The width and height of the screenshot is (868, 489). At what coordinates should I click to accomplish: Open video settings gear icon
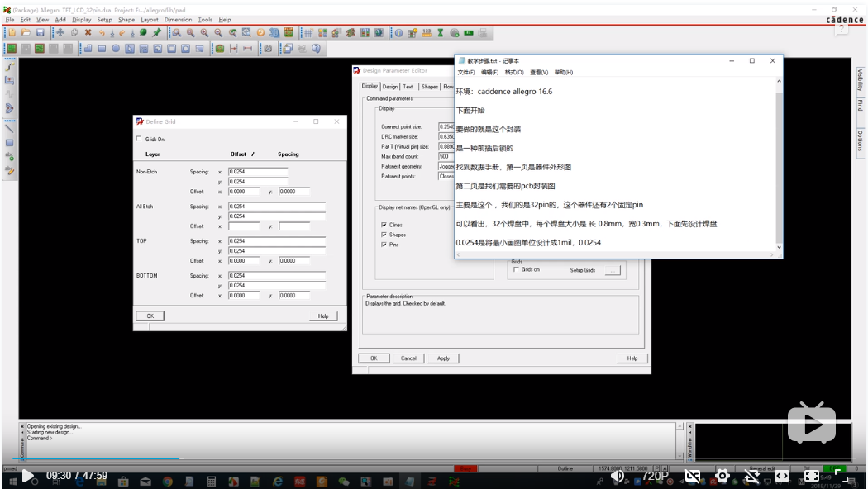[722, 476]
